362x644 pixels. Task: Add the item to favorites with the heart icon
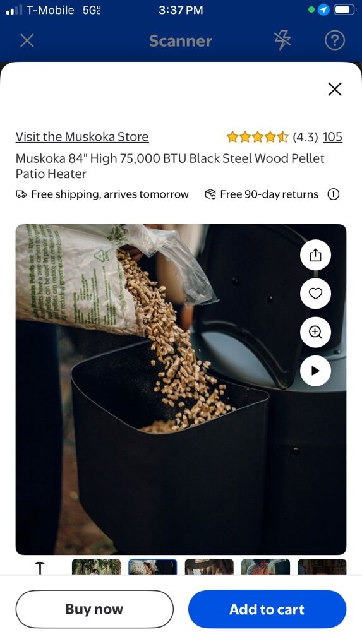click(315, 293)
